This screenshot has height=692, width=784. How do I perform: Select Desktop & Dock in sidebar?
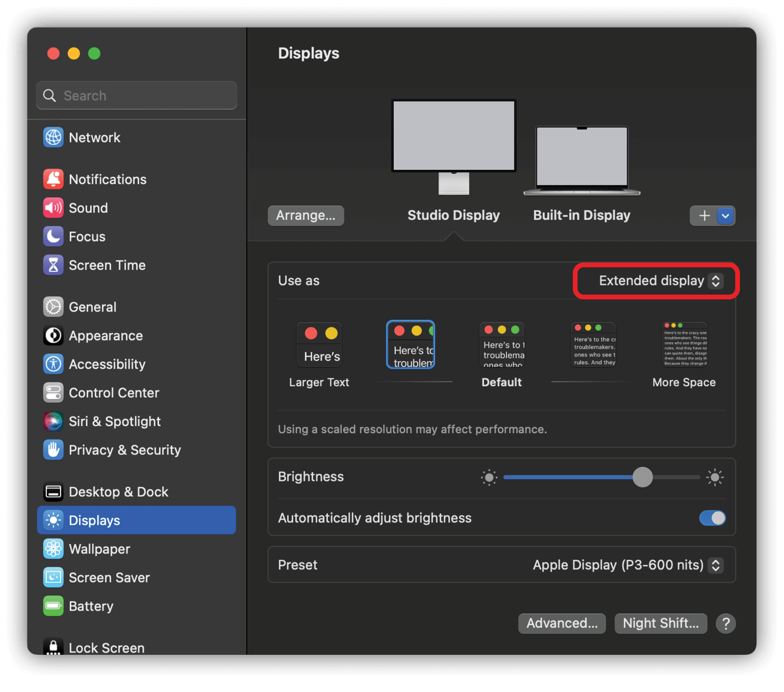tap(136, 492)
